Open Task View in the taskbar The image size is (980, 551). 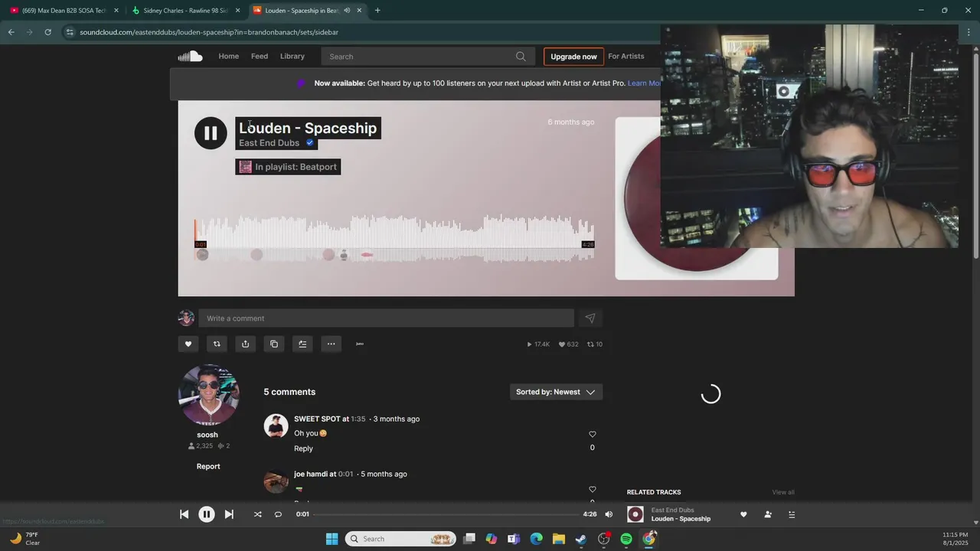[469, 539]
